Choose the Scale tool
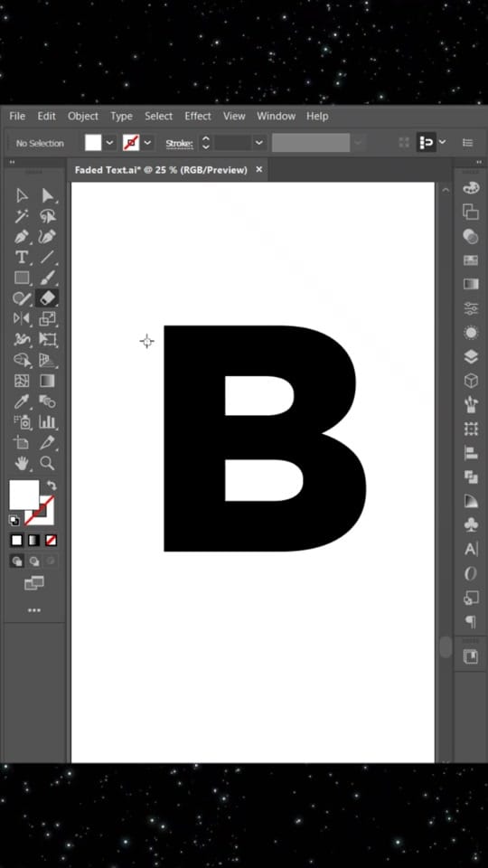 pyautogui.click(x=48, y=319)
